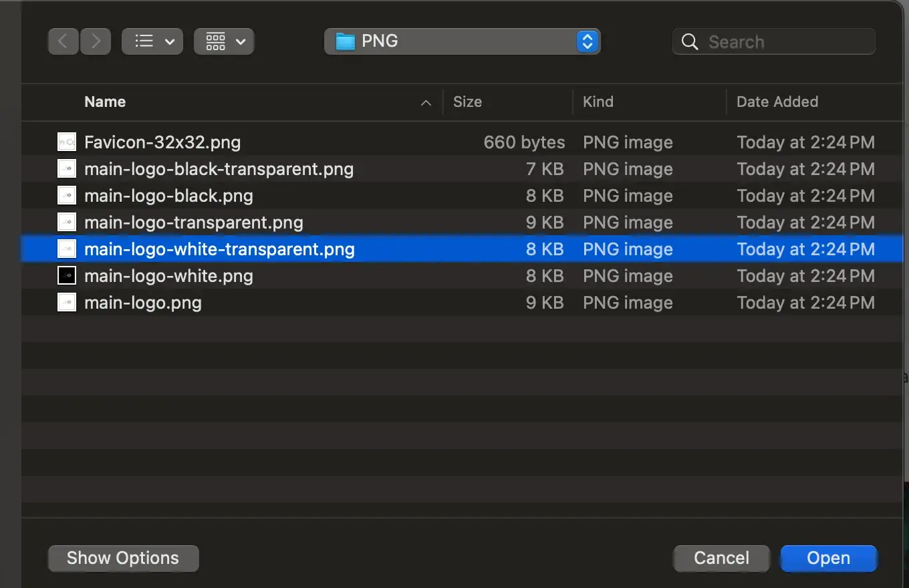Open the grouping grid options dropdown

tap(223, 41)
